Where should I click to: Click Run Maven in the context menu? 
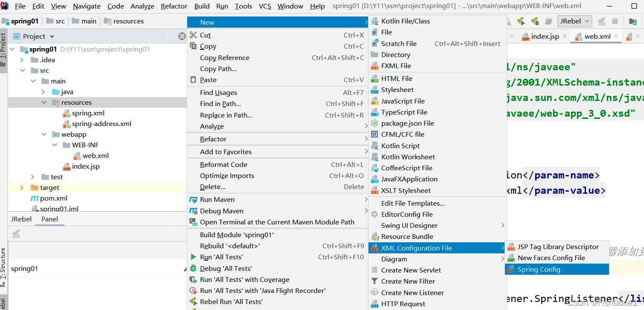coord(277,200)
